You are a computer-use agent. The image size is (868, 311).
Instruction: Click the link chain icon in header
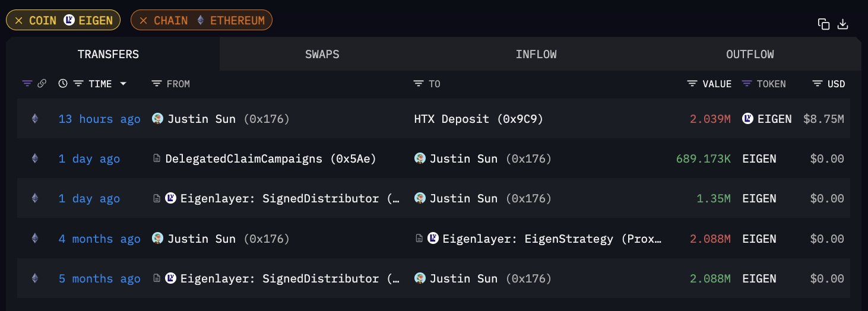pos(42,84)
